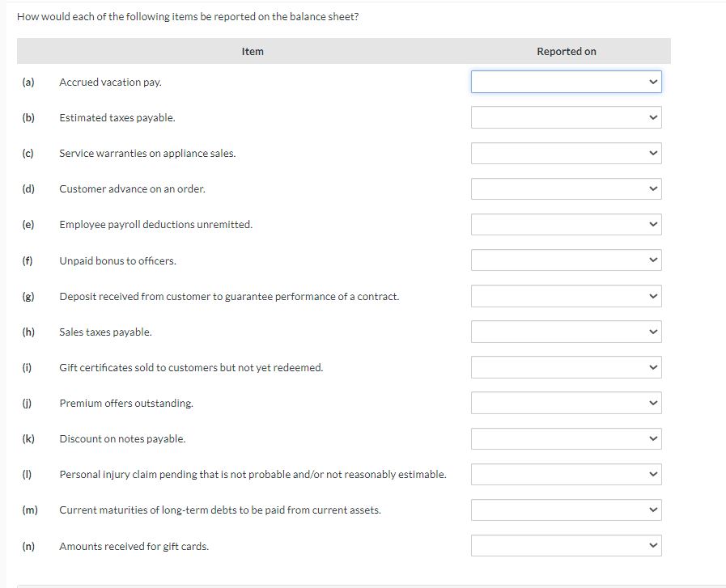Click the chevron arrow beside item (n)
The height and width of the screenshot is (588, 726).
[x=652, y=545]
